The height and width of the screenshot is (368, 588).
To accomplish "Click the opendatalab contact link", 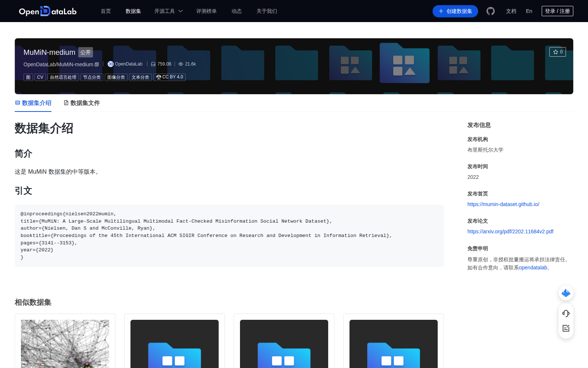I will (x=533, y=268).
